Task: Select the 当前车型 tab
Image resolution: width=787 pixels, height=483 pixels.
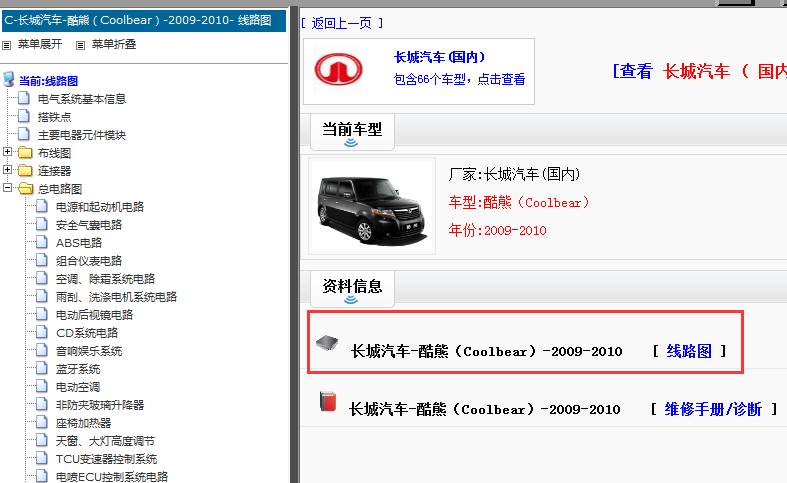Action: [x=352, y=132]
